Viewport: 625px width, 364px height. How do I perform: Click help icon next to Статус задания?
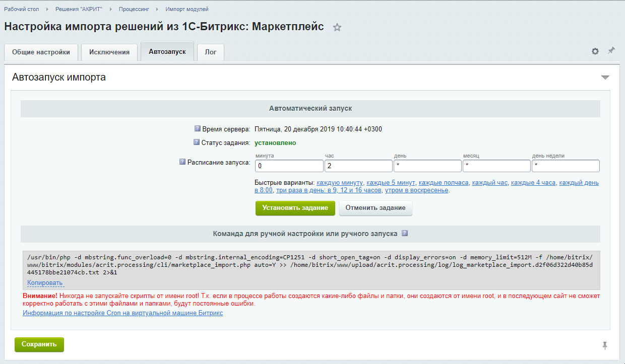(197, 142)
